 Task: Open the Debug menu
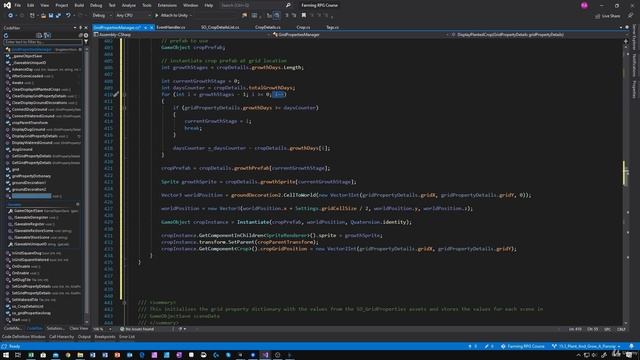(96, 5)
